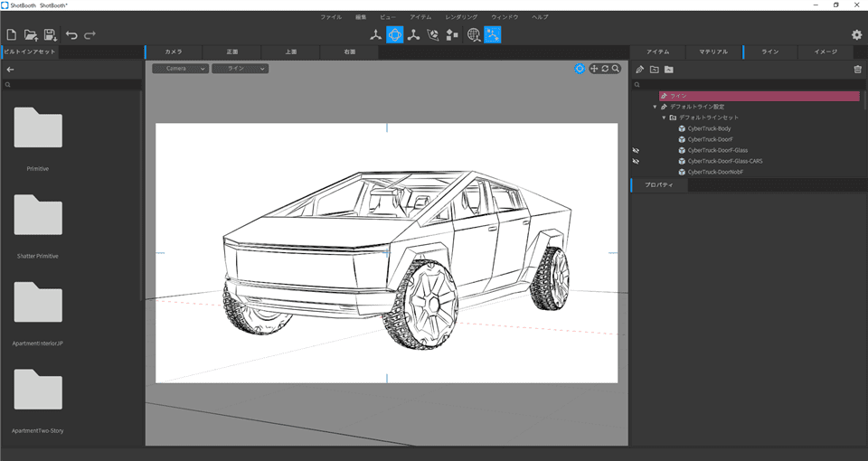Click the add line set folder icon

[655, 70]
